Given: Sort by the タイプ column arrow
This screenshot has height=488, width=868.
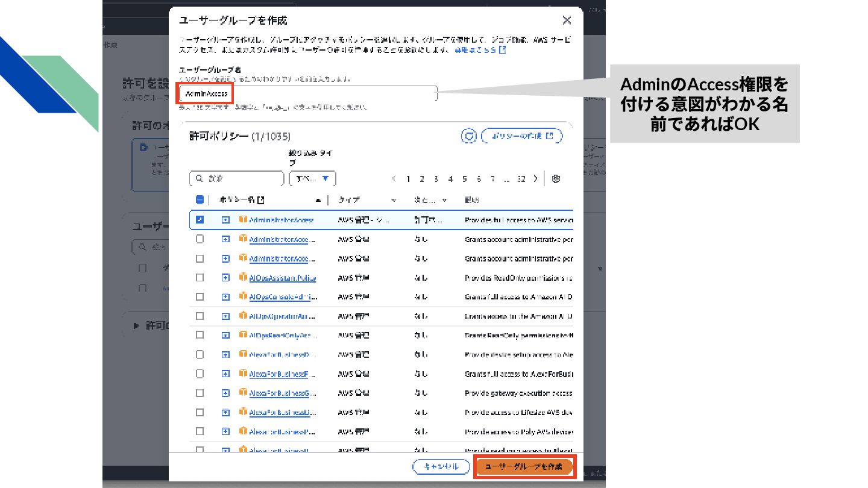Looking at the screenshot, I should pos(394,200).
